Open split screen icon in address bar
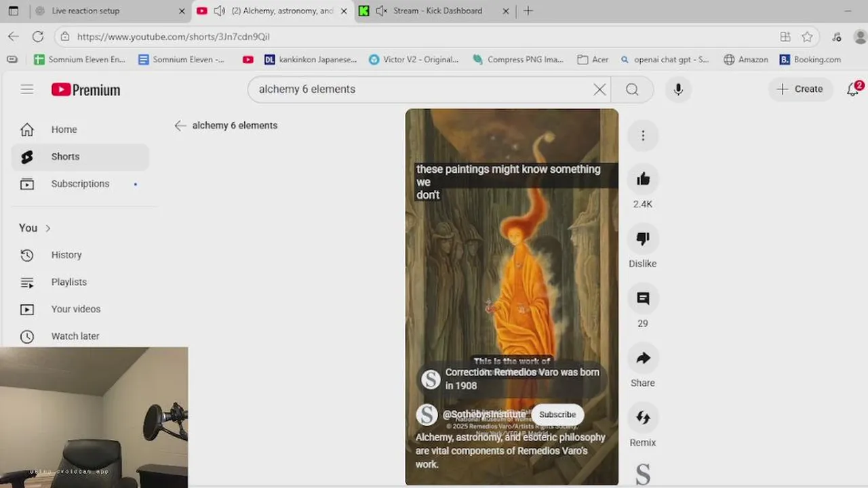Screen dimensions: 868x488 coord(785,37)
